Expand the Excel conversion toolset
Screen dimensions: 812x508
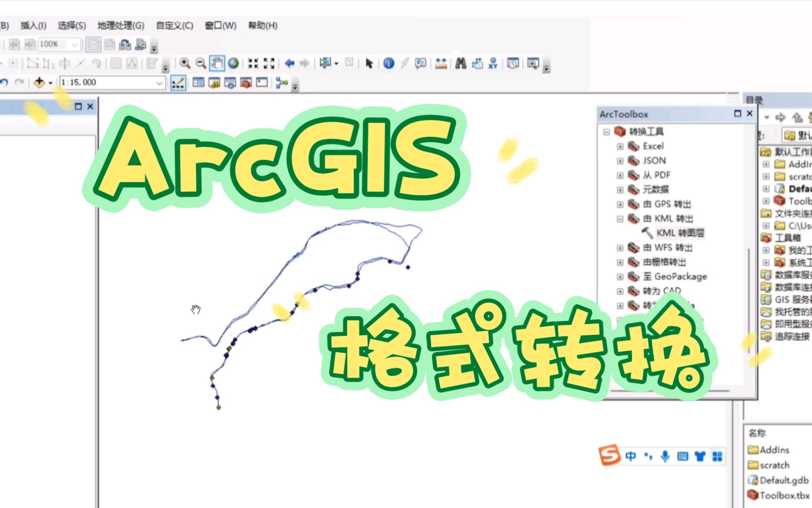click(621, 146)
